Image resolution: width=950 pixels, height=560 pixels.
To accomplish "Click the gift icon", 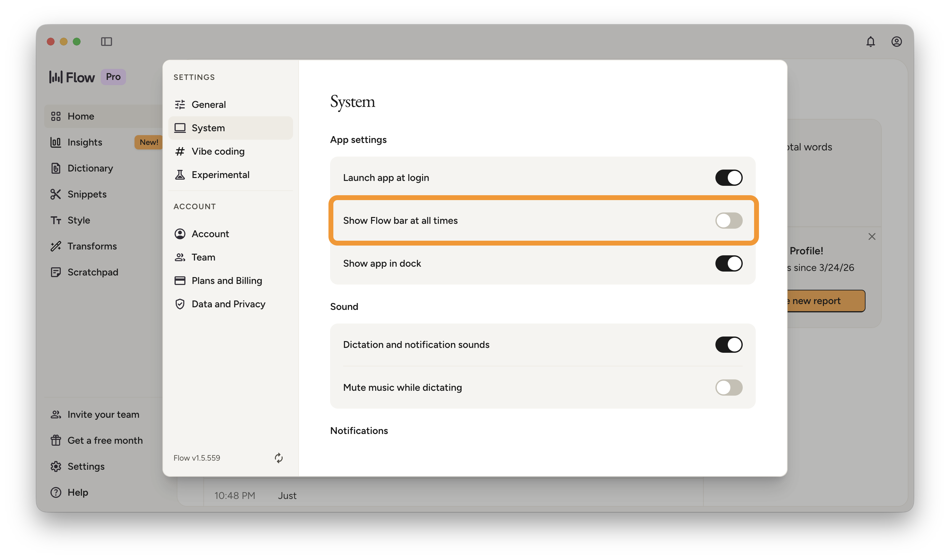I will click(x=56, y=441).
